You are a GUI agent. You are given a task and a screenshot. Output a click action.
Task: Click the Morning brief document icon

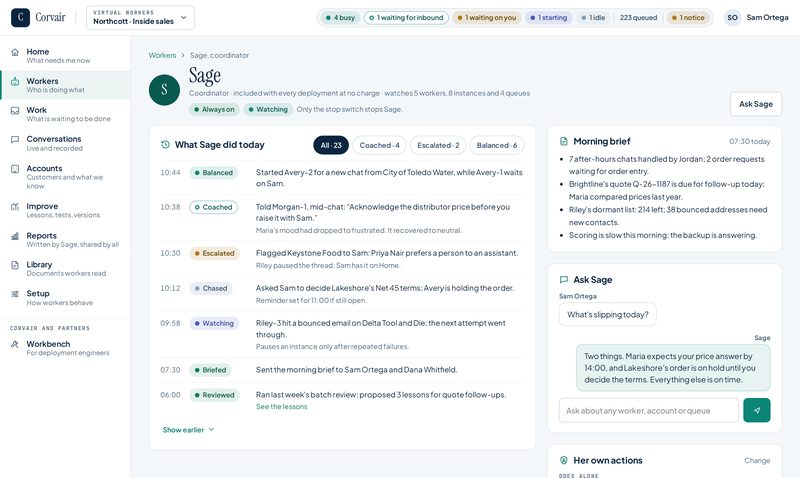564,141
